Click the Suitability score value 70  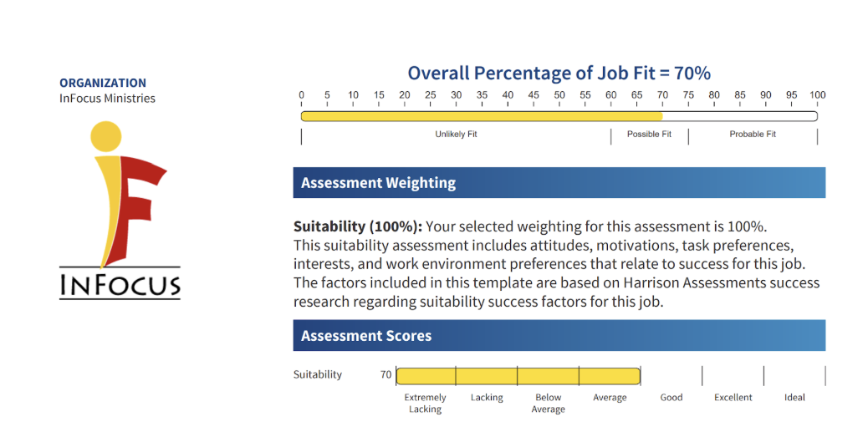tap(385, 375)
